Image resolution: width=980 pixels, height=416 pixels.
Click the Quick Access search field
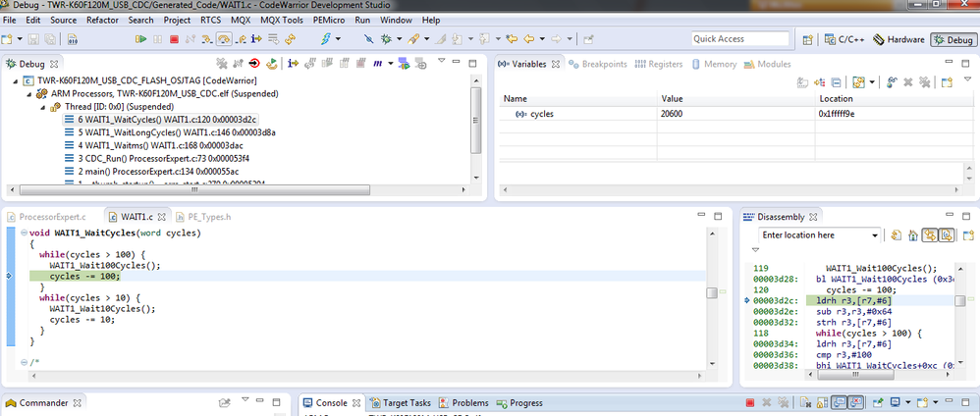[x=740, y=38]
